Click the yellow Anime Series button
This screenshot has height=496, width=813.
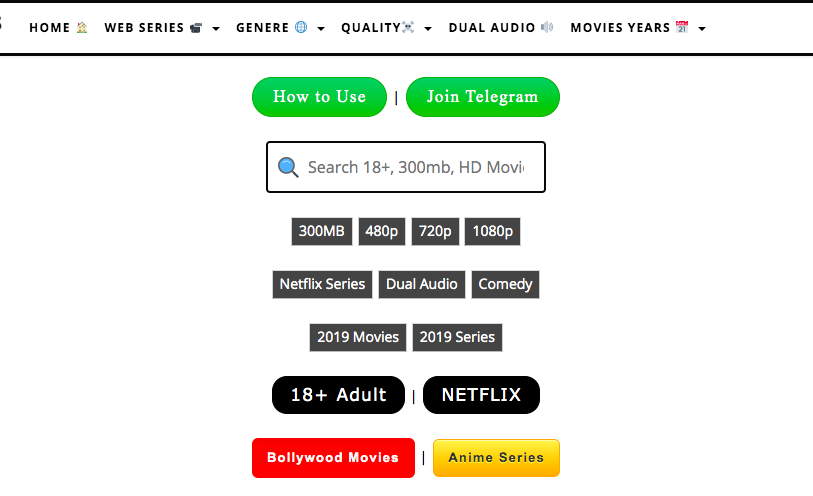click(x=496, y=458)
